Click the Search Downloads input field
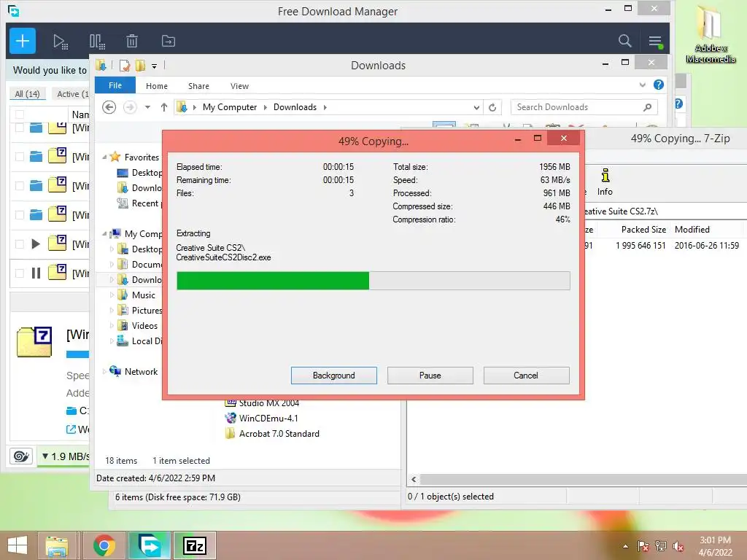The image size is (747, 560). coord(584,107)
